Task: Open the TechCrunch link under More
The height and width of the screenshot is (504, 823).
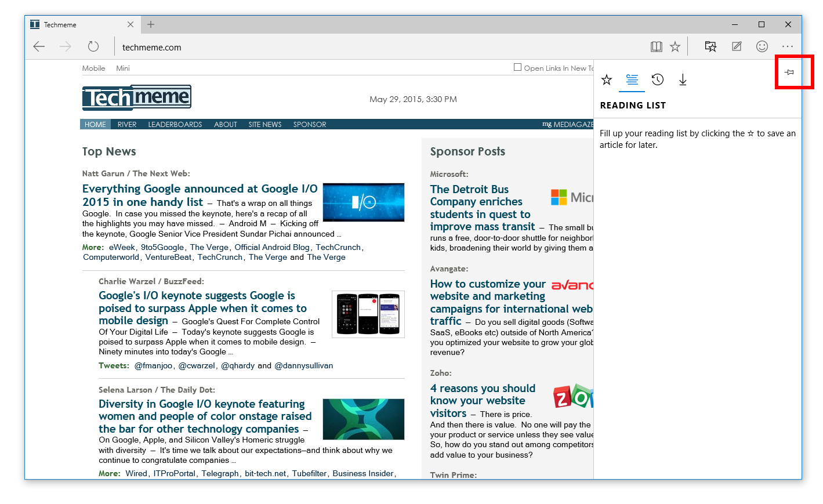Action: tap(338, 247)
